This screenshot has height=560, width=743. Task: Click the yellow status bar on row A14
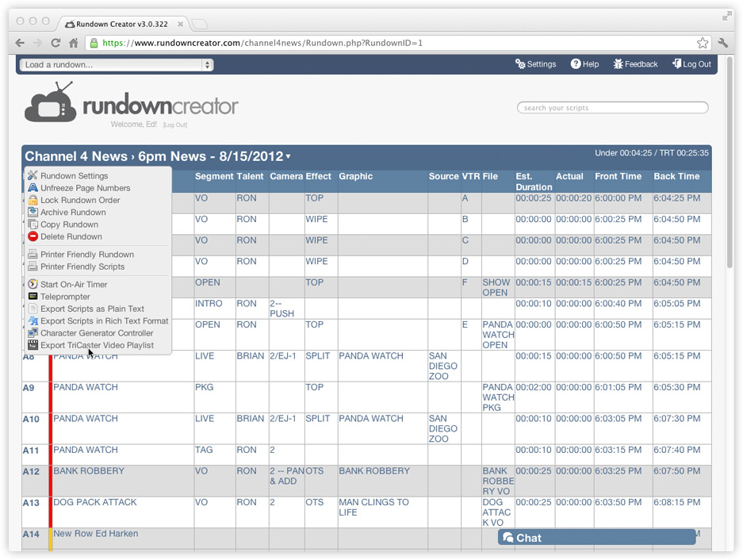click(x=50, y=539)
